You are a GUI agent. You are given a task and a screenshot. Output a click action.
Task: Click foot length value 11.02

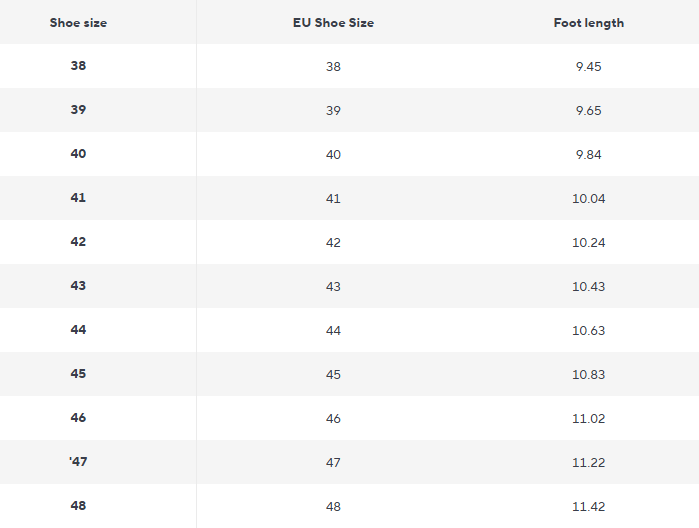coord(588,419)
